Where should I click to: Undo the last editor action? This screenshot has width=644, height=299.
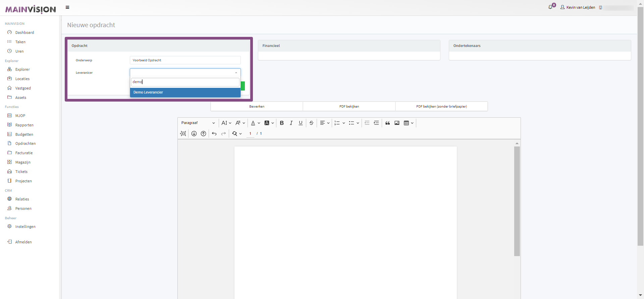point(214,134)
